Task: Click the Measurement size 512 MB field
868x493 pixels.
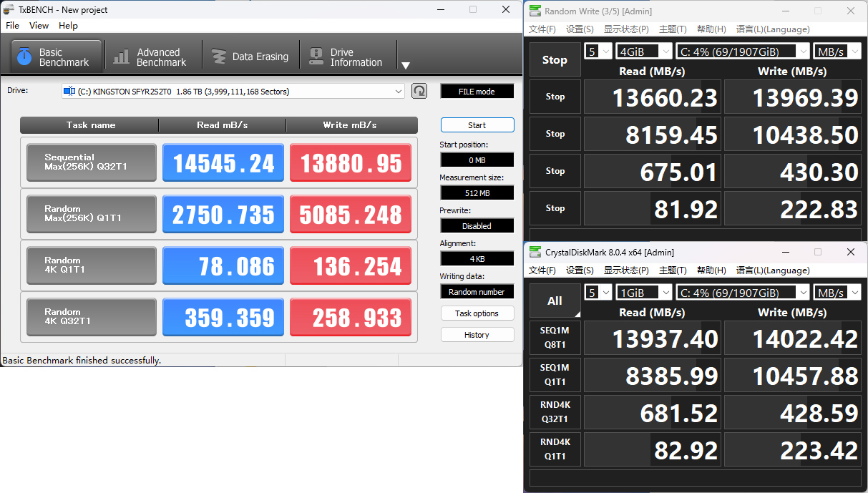Action: pyautogui.click(x=477, y=193)
